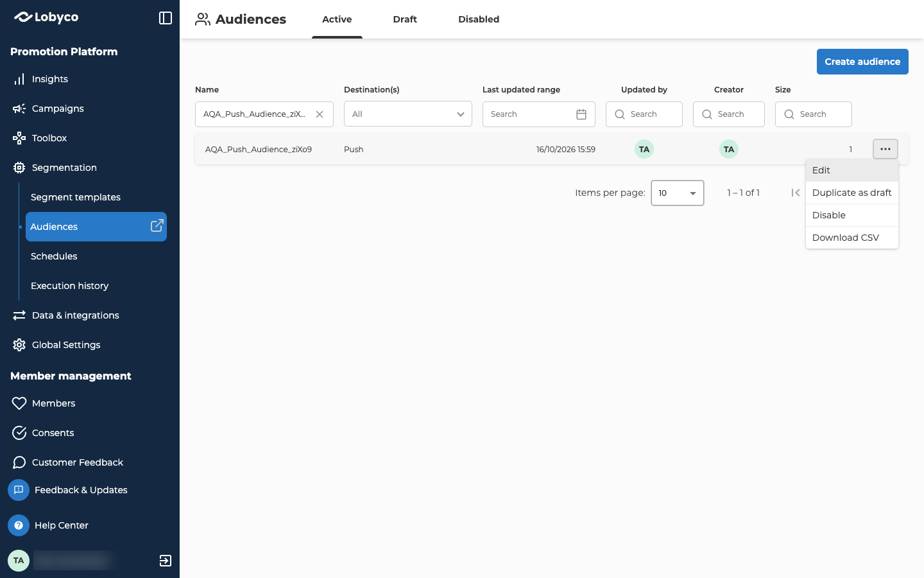924x578 pixels.
Task: Open the Destination(s) All dropdown
Action: click(408, 114)
